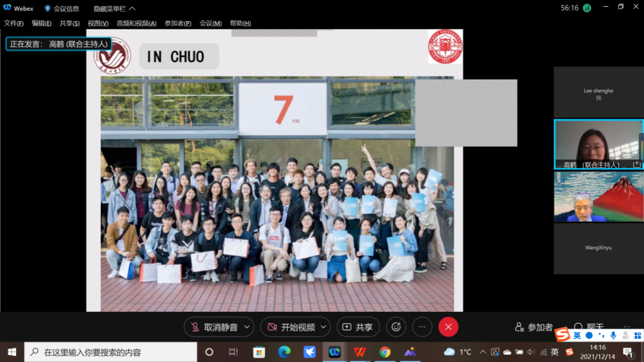Expand the audio options arrow beside 取消静音
The image size is (644, 362).
click(x=247, y=327)
